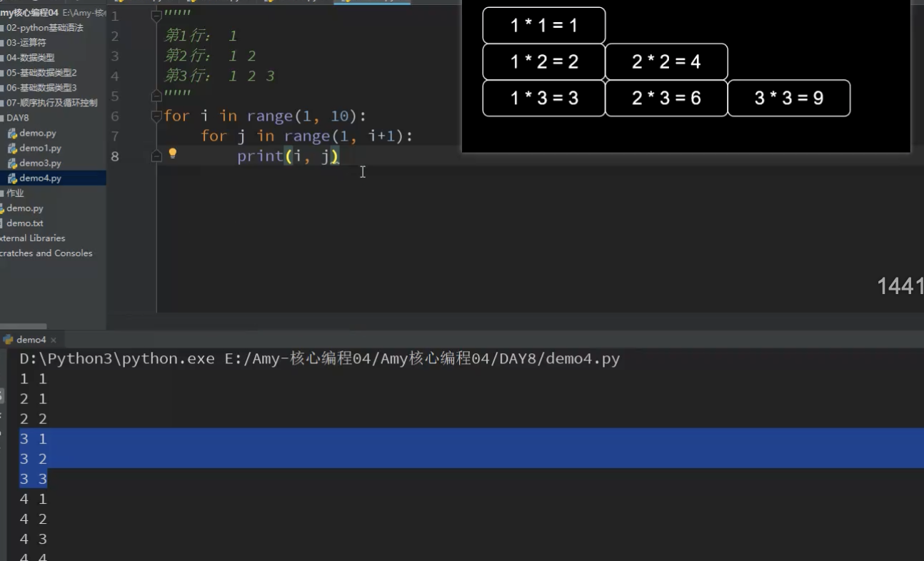Select Scratches and Consoles node
The width and height of the screenshot is (924, 561).
click(46, 253)
